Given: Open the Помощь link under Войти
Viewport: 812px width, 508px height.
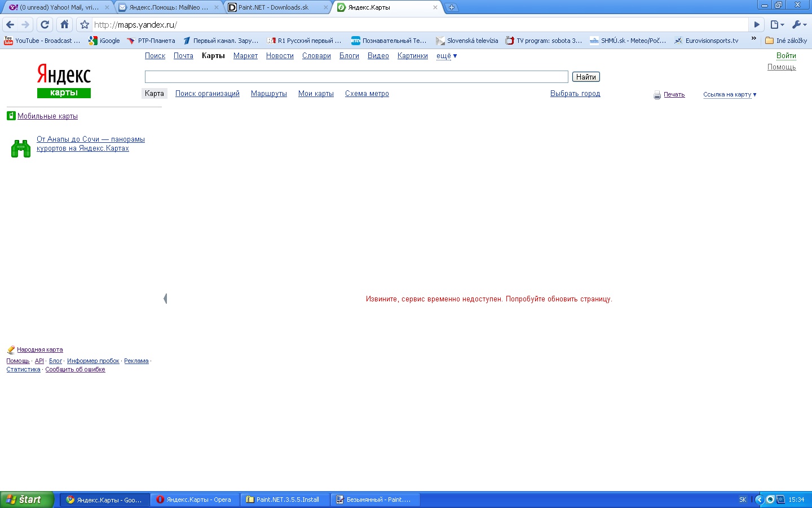Looking at the screenshot, I should tap(782, 67).
